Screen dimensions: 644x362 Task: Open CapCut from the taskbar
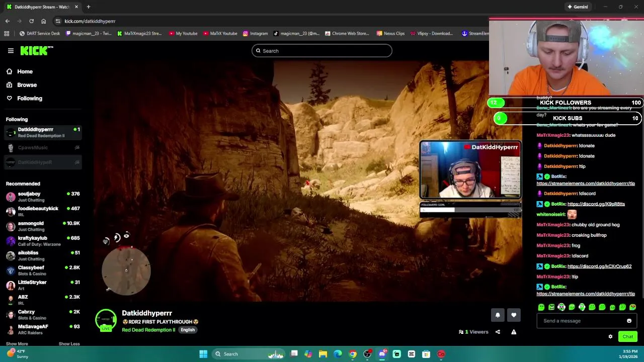412,354
